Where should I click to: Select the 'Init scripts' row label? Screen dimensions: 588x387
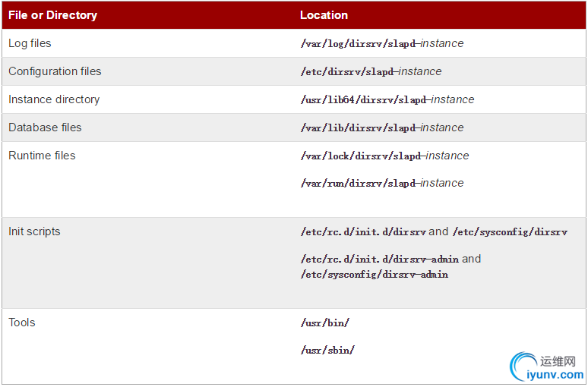pos(34,231)
